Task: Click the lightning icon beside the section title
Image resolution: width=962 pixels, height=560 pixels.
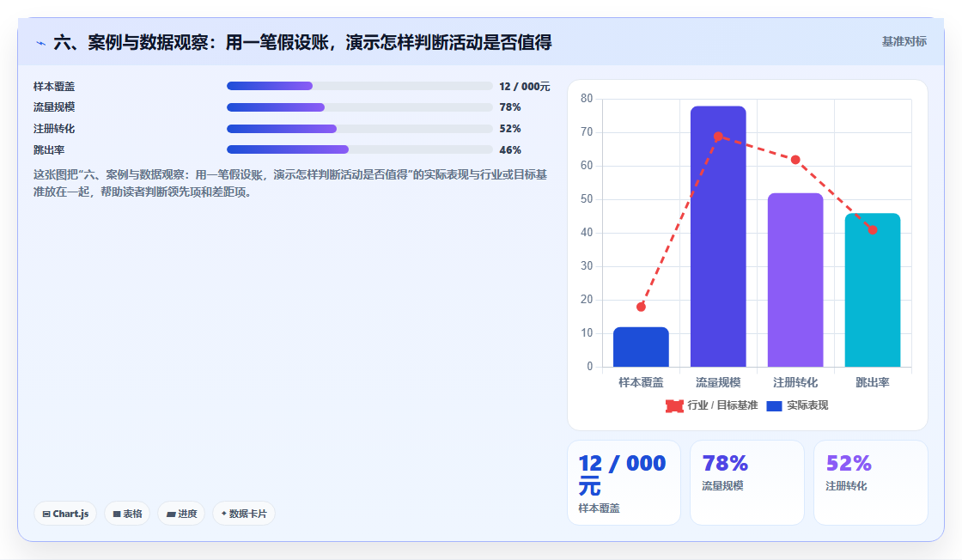Action: [x=40, y=43]
